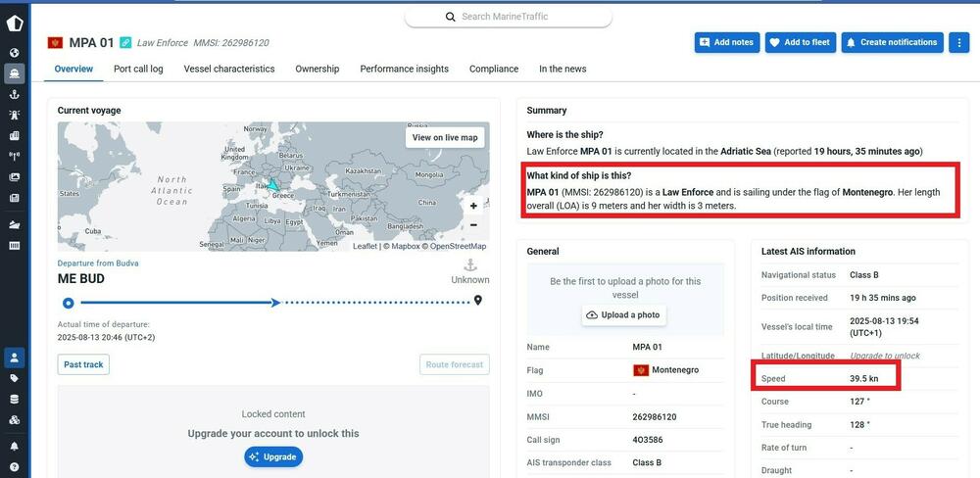
Task: Open the help question mark icon
Action: click(x=15, y=467)
